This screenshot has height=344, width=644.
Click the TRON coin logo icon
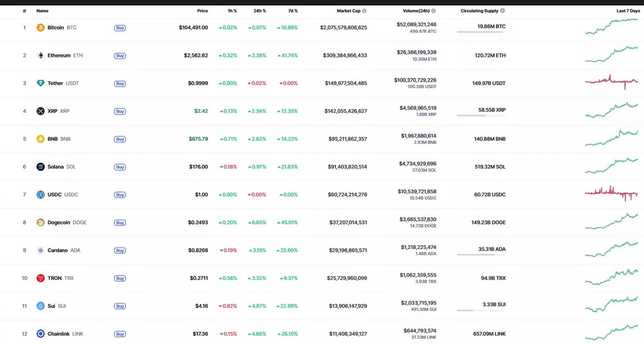click(40, 278)
